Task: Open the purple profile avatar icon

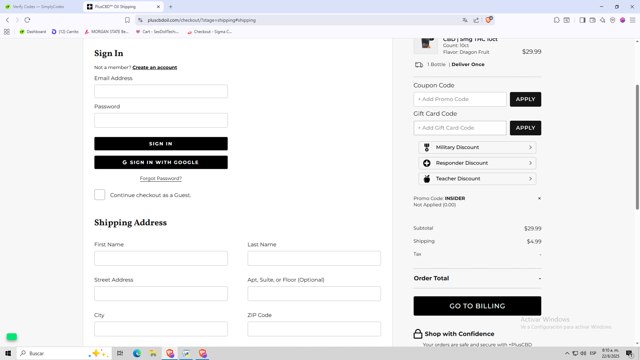Action: tap(622, 20)
